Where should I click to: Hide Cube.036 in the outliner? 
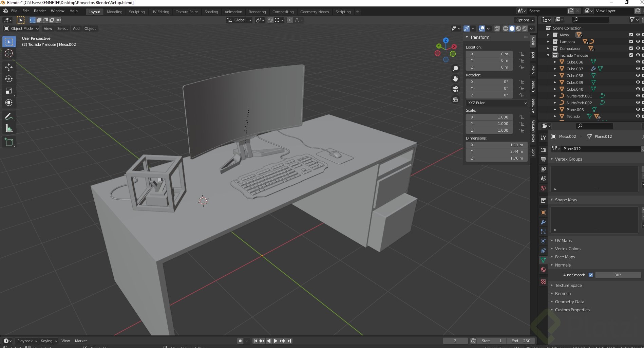638,62
